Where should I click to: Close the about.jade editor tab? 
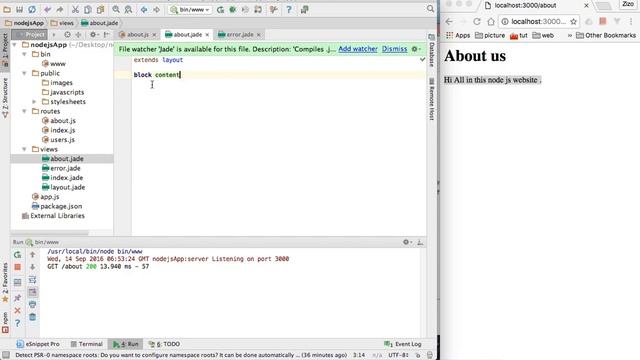(x=207, y=35)
